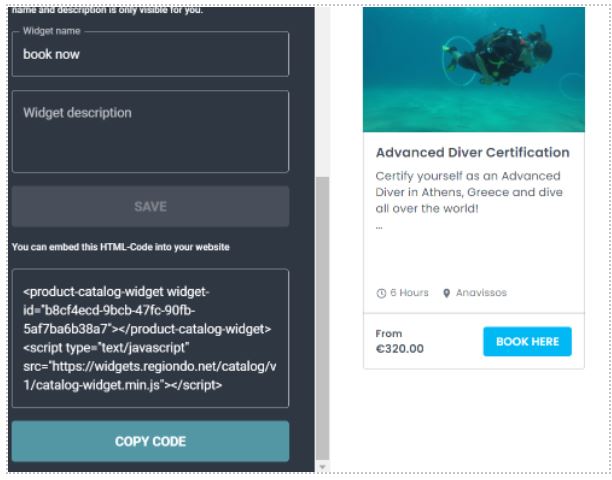Image resolution: width=612 pixels, height=480 pixels.
Task: Click 'You can embed this HTML-Code' label
Action: (121, 247)
